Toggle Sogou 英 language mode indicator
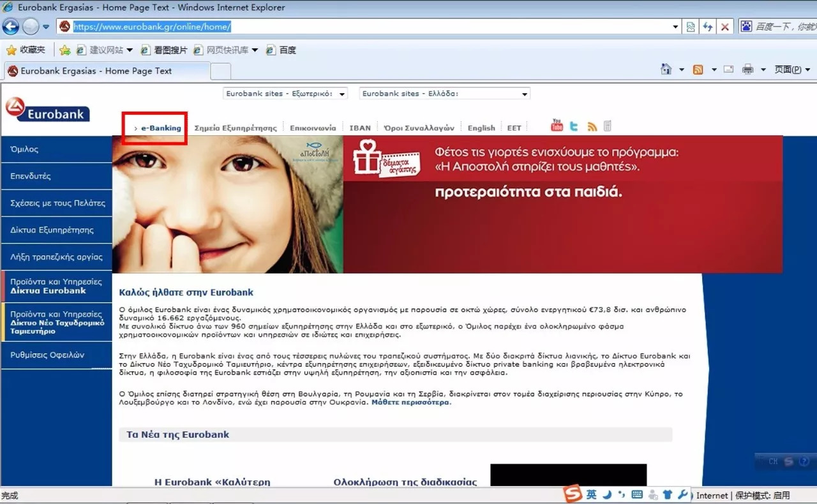 pyautogui.click(x=592, y=494)
